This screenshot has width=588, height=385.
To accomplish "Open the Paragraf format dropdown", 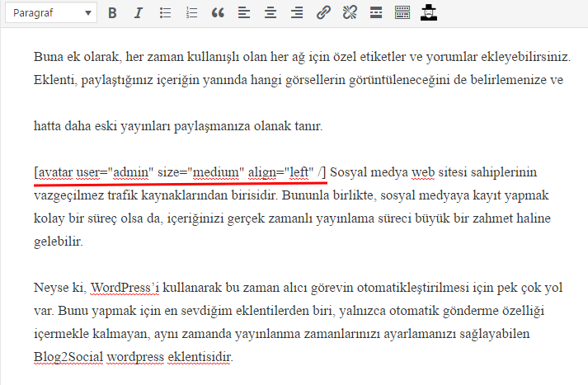I will pyautogui.click(x=51, y=12).
